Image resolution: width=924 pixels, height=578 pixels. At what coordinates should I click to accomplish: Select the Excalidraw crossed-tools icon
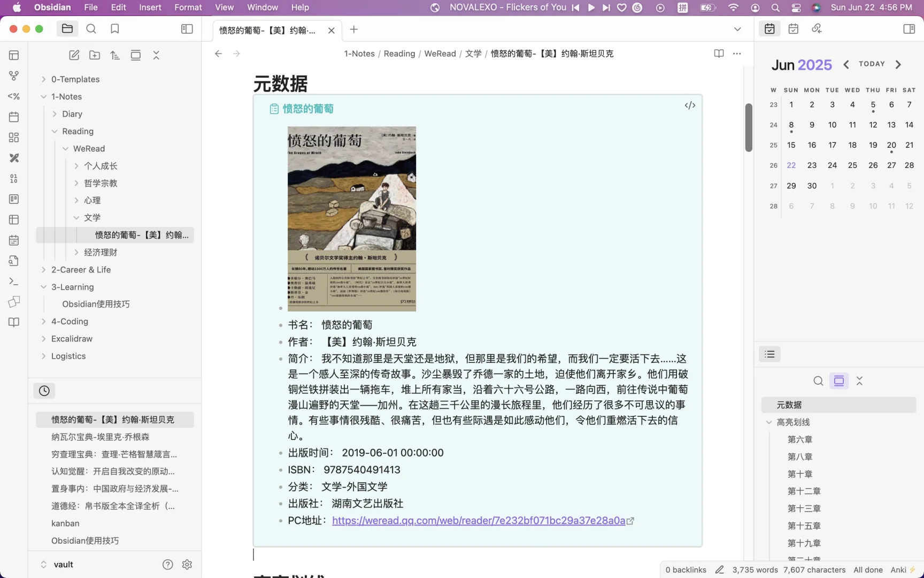pos(13,158)
